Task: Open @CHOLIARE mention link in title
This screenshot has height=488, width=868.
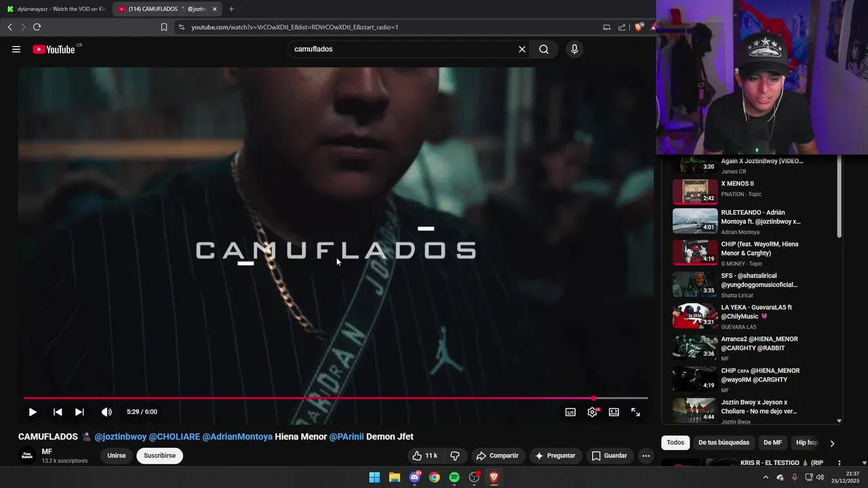Action: pos(174,436)
